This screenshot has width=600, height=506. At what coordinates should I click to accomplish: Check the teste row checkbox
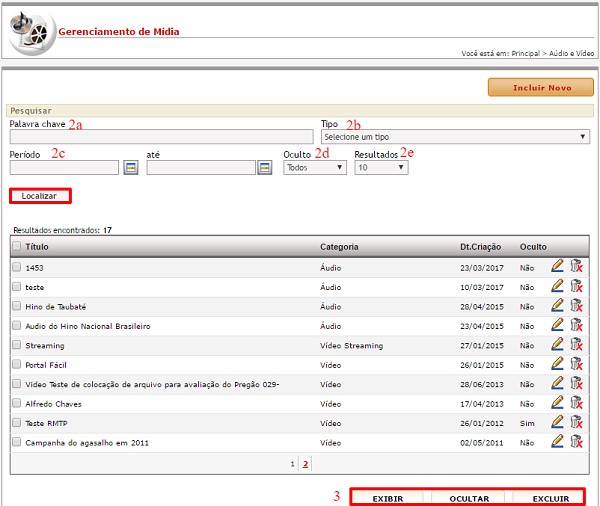pyautogui.click(x=16, y=286)
